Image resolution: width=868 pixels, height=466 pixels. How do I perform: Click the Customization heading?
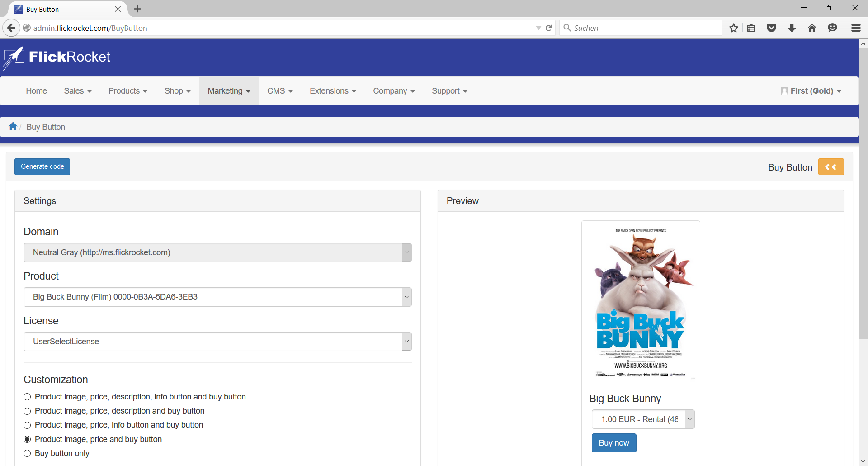pyautogui.click(x=56, y=380)
